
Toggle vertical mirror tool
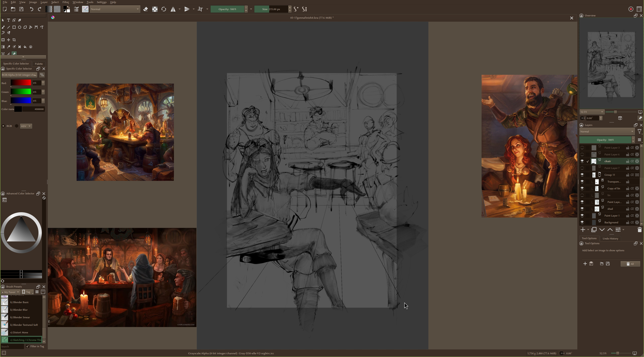click(x=187, y=9)
